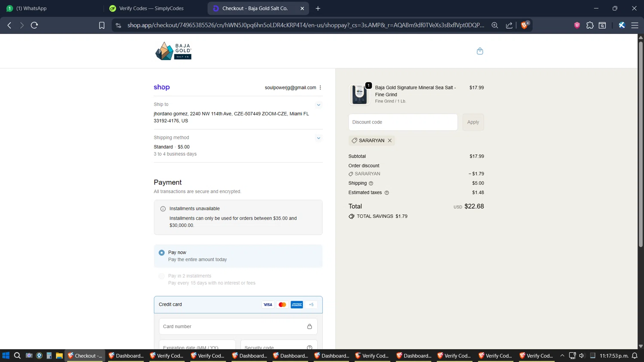This screenshot has height=362, width=644.
Task: Open the browser extensions puzzle icon
Action: 590,25
